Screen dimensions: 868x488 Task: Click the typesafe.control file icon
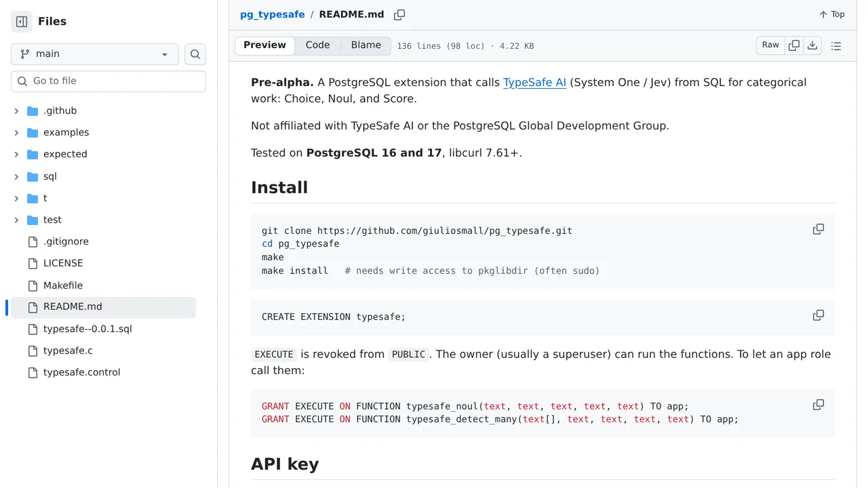click(x=33, y=372)
